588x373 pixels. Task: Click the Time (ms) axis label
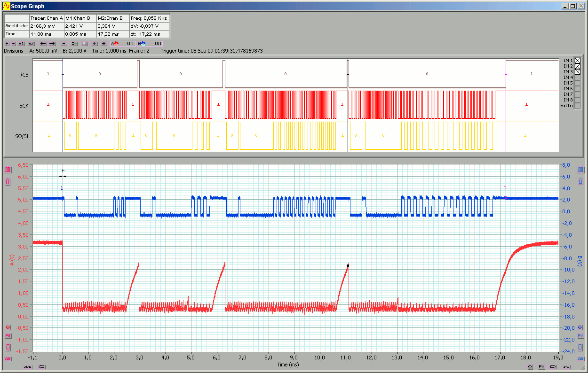[288, 365]
